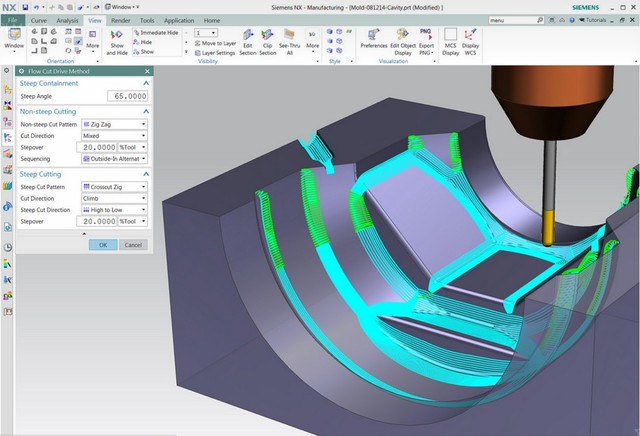Open the work layer dropdown showing 1

[x=207, y=33]
